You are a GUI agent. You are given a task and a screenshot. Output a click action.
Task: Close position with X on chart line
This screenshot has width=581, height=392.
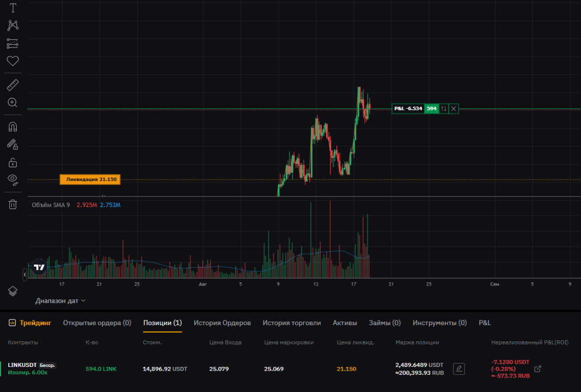(x=454, y=109)
